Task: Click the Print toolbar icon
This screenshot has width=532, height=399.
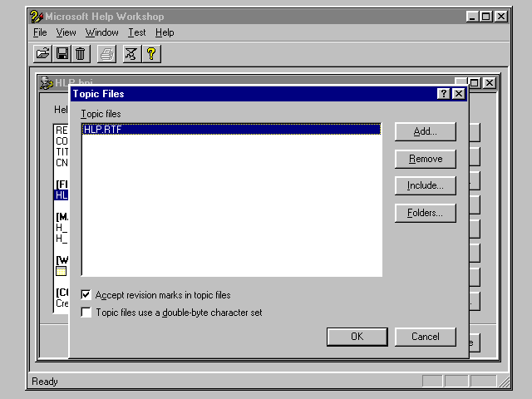Action: [x=106, y=54]
